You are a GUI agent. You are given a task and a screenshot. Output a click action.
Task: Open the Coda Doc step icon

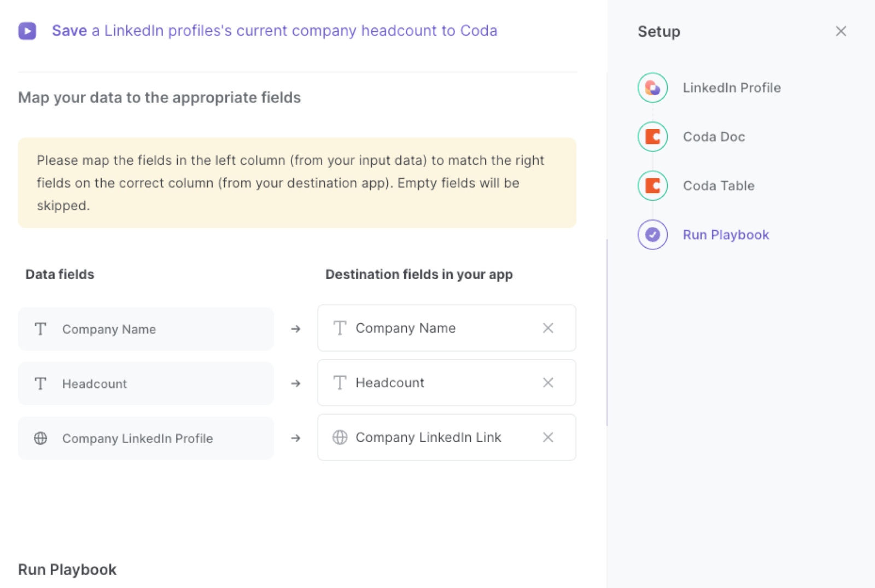point(652,137)
